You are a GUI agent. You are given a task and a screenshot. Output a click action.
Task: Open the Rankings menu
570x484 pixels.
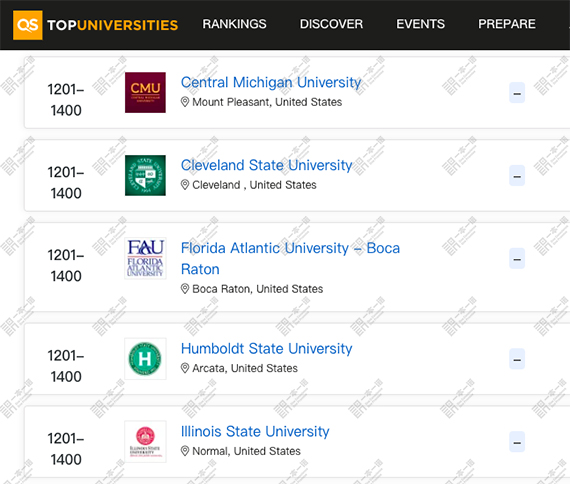[234, 24]
